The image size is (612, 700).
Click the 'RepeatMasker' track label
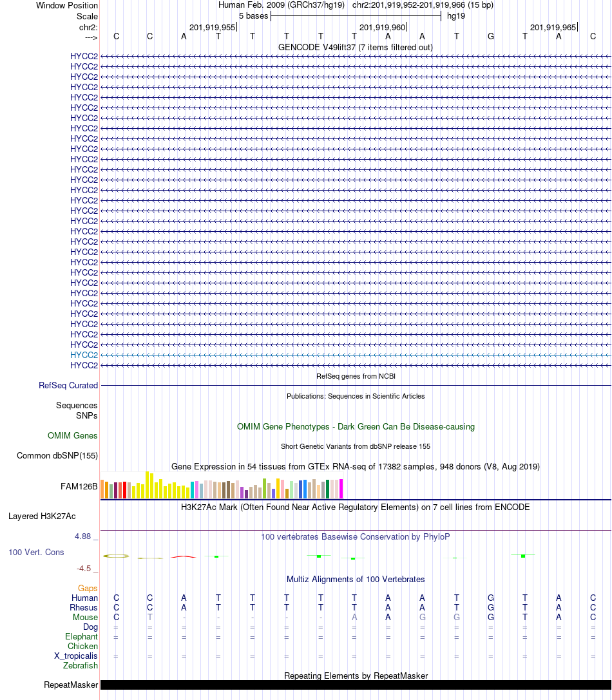pos(71,685)
